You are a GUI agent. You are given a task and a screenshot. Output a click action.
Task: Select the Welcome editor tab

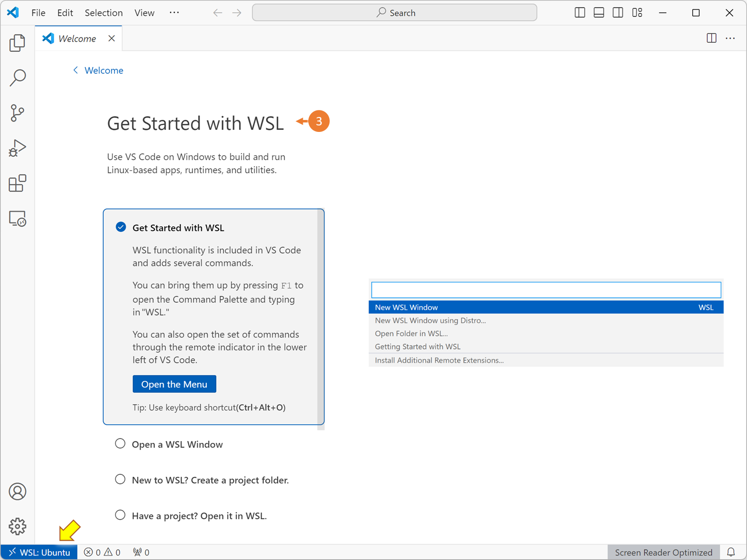(78, 38)
